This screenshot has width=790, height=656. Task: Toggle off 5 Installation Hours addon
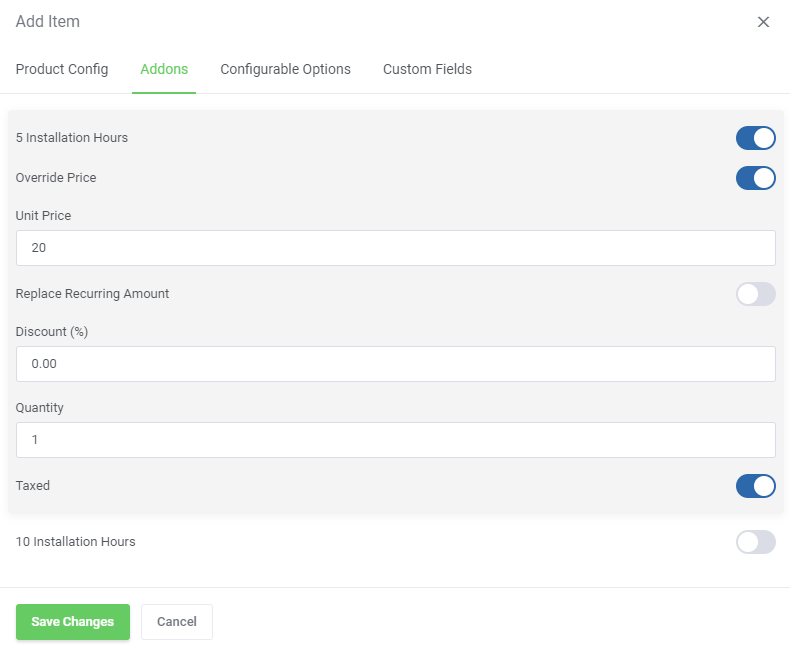(756, 138)
